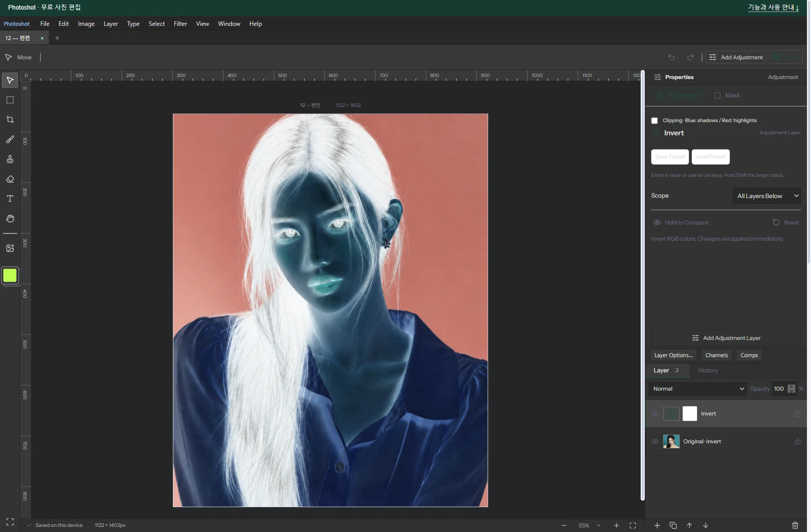Select the Hand pan tool
The image size is (811, 532).
click(10, 218)
